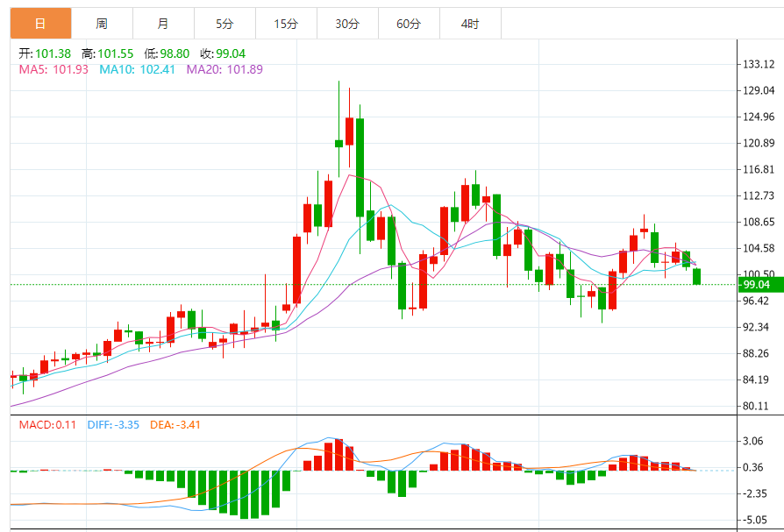Viewport: 784px width, 532px height.
Task: Open the 5分 chart tab
Action: [225, 24]
